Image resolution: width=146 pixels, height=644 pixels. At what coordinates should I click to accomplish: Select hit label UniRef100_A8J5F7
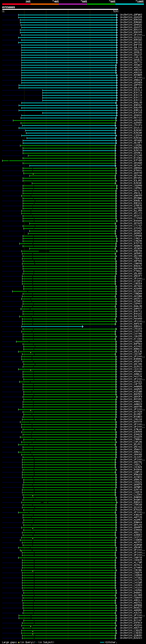pyautogui.click(x=131, y=143)
